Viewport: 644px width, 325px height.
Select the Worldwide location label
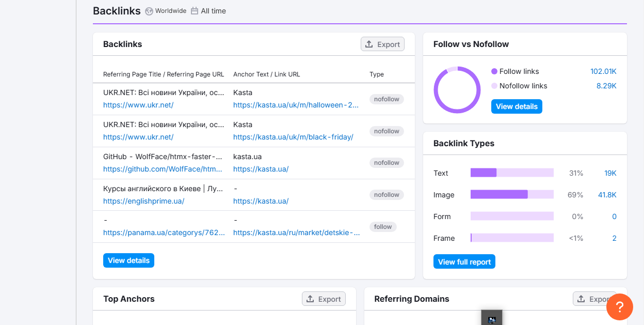click(171, 11)
